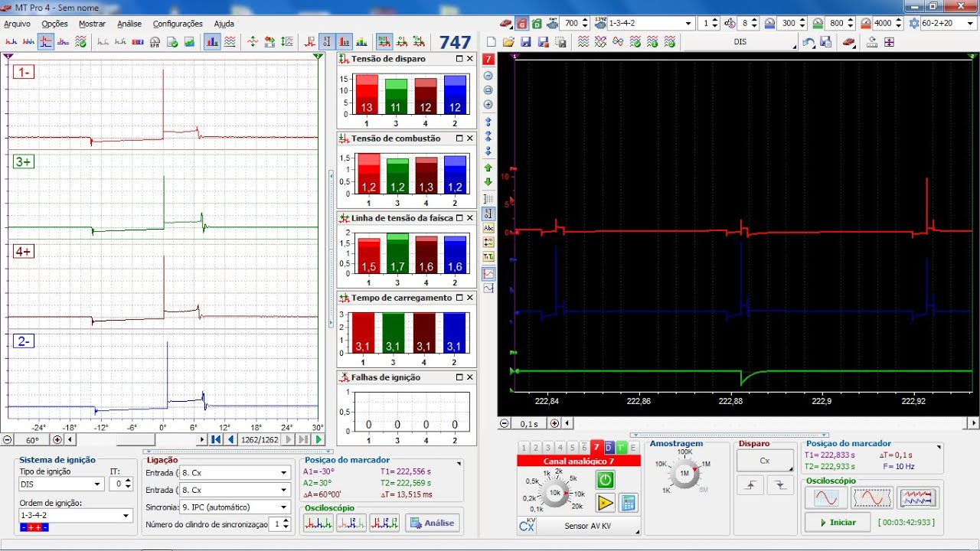
Task: Select analog channel tab 3
Action: pos(548,448)
